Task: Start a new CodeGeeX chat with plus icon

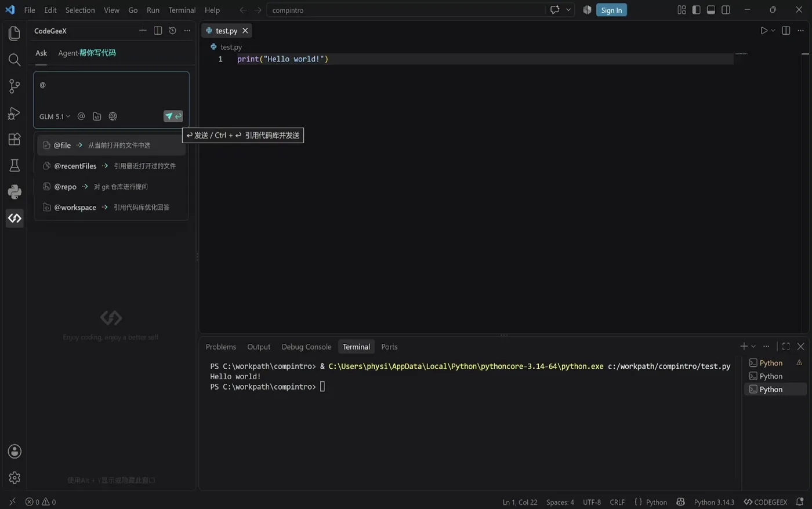Action: 143,31
